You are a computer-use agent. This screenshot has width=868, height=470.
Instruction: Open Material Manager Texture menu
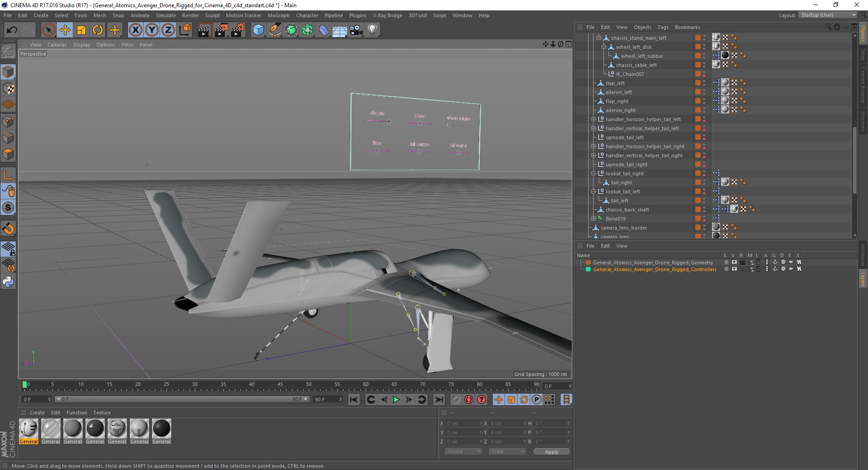coord(102,413)
